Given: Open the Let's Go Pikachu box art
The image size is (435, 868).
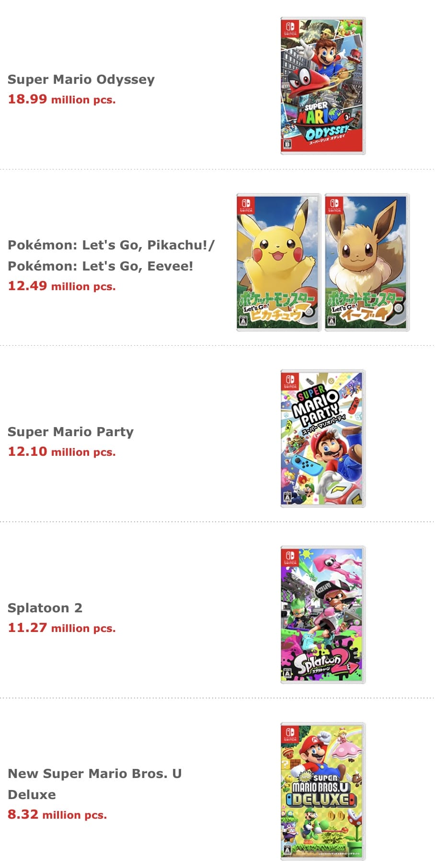Looking at the screenshot, I should pos(278,262).
